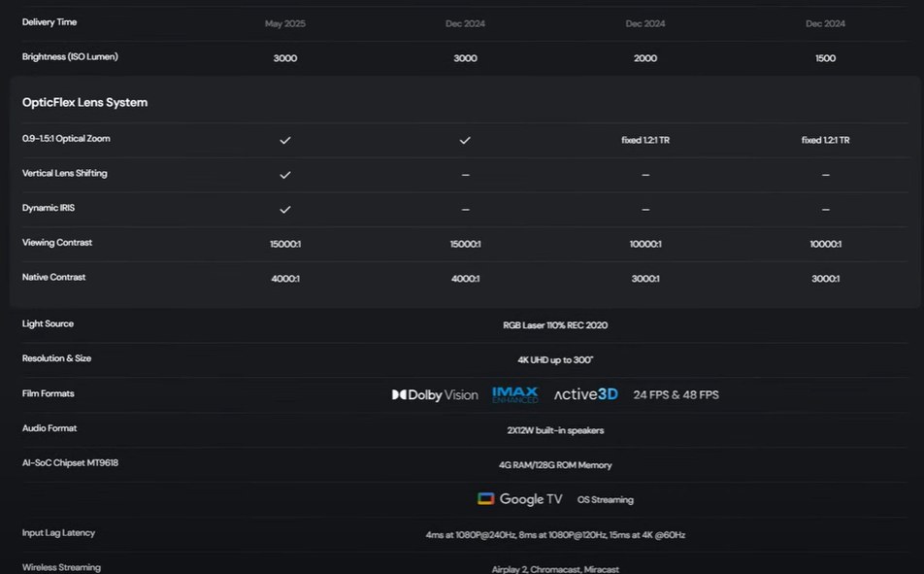Click the 4G RAM/128G ROM Memory text
This screenshot has height=574, width=924.
[555, 465]
